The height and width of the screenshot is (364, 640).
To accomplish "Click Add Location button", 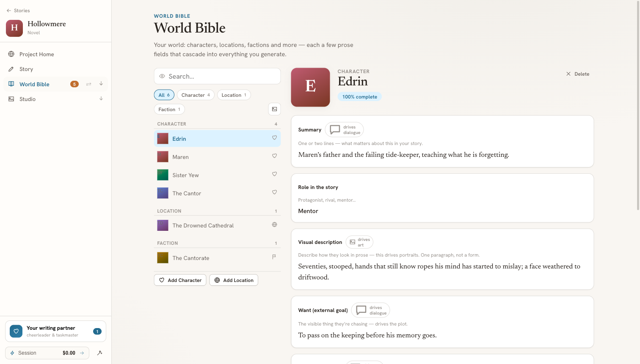I will coord(234,280).
